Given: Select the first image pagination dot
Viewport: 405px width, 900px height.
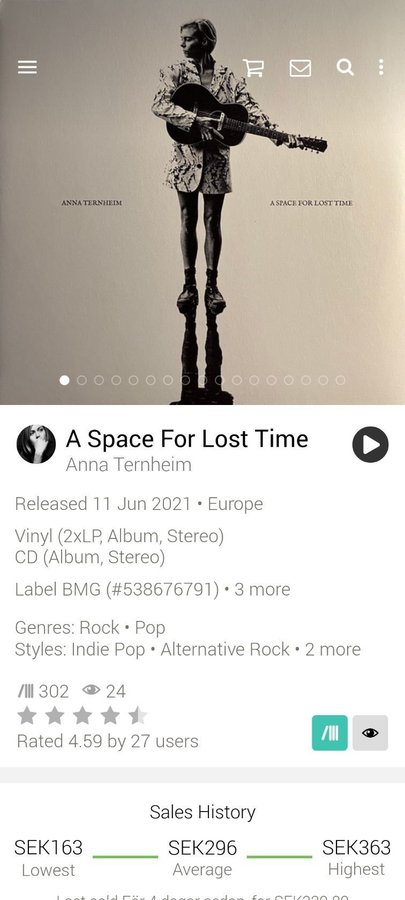Looking at the screenshot, I should (64, 380).
